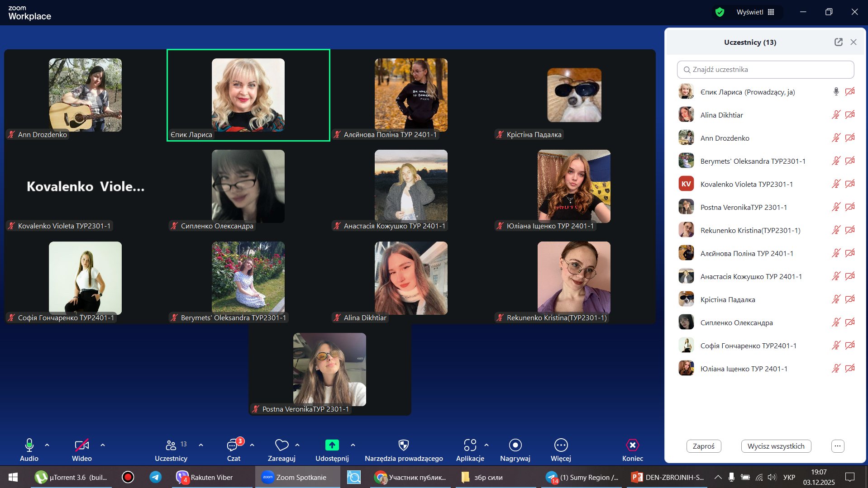The height and width of the screenshot is (488, 868).
Task: Click the green encryption shield icon
Action: coord(720,12)
